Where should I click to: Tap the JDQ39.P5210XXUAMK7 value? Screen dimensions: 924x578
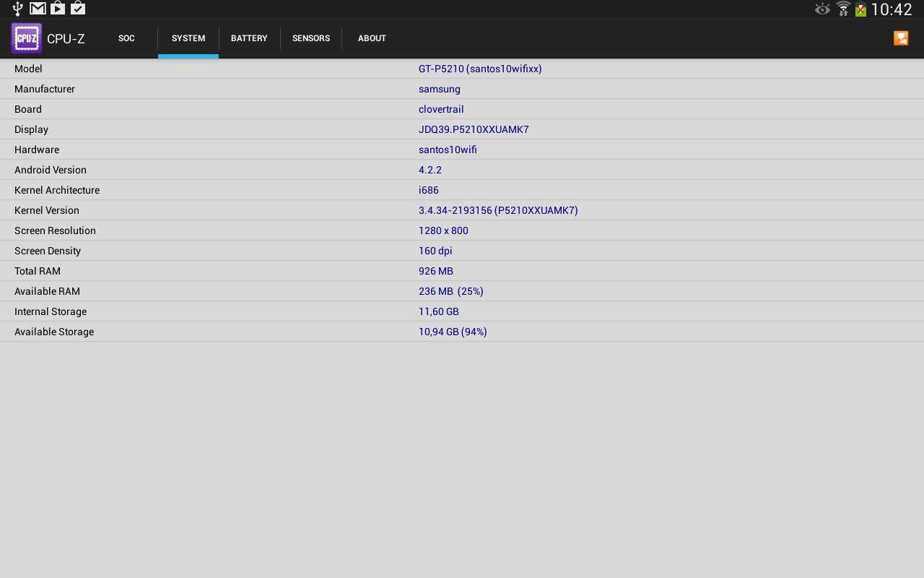pyautogui.click(x=474, y=129)
